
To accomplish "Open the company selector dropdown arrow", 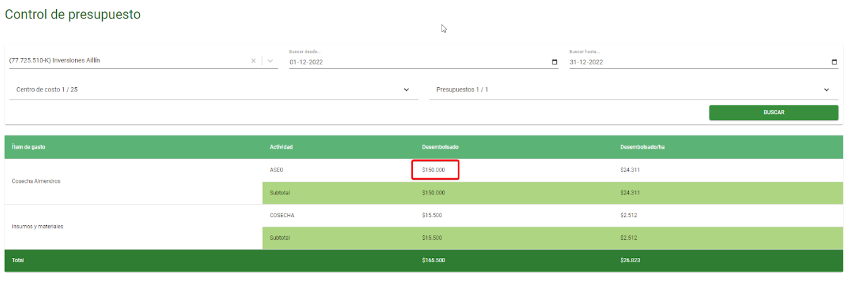I will click(x=270, y=61).
